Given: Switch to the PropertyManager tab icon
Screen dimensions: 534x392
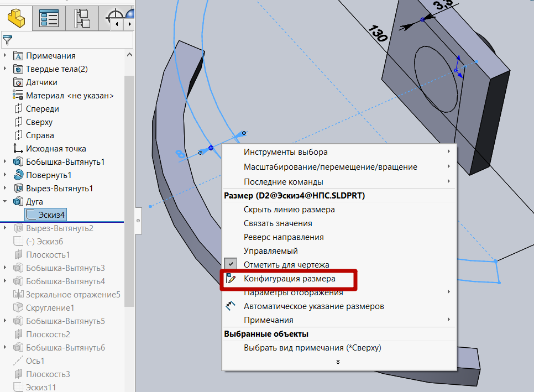Looking at the screenshot, I should 49,18.
